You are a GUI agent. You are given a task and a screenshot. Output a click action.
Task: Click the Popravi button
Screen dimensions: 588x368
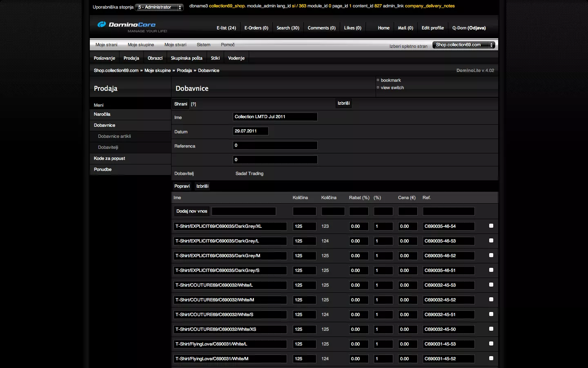tap(182, 186)
